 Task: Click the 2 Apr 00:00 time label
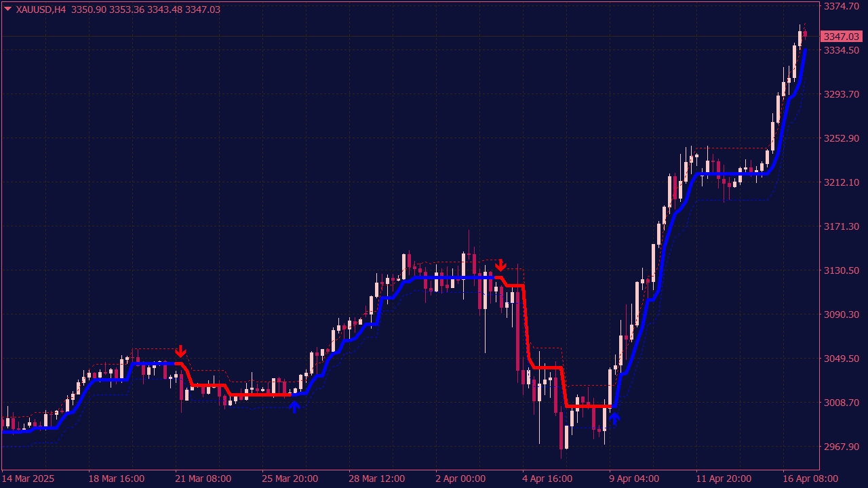pyautogui.click(x=461, y=479)
